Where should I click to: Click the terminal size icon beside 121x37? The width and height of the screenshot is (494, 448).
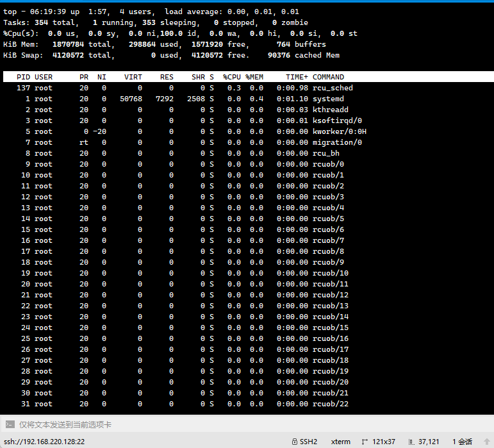365,442
